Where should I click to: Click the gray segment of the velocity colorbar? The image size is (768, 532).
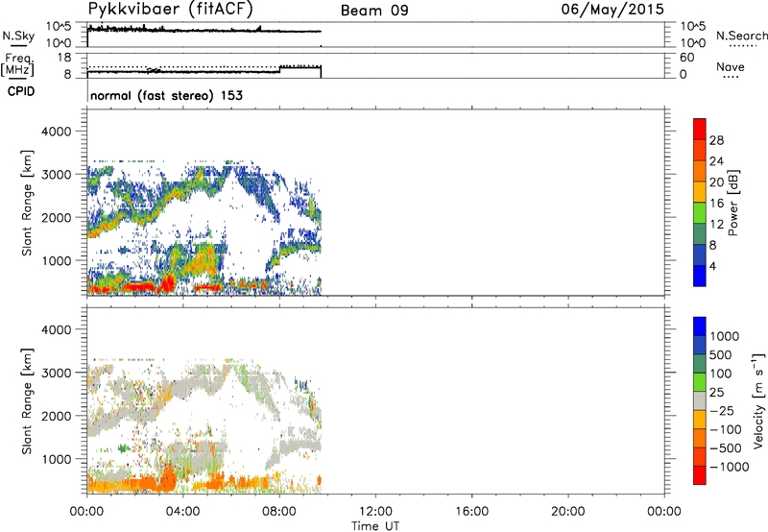click(700, 401)
